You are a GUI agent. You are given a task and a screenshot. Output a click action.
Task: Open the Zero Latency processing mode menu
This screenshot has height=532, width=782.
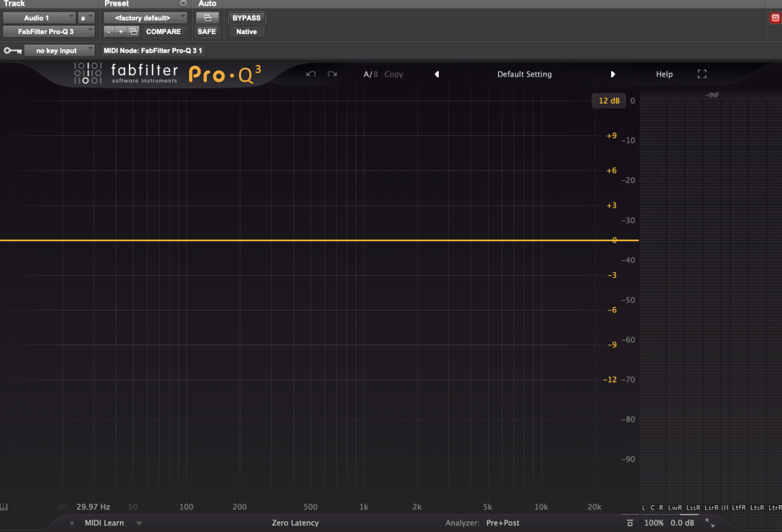tap(295, 523)
